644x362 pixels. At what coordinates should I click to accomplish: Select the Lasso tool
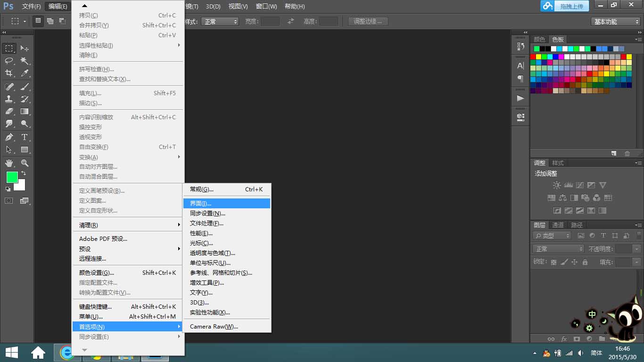9,61
